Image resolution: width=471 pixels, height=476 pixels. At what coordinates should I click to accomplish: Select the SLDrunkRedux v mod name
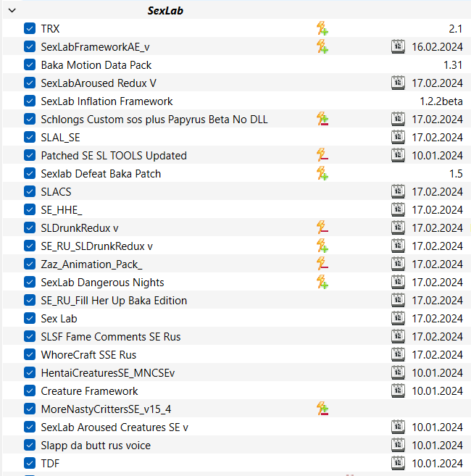coord(80,228)
